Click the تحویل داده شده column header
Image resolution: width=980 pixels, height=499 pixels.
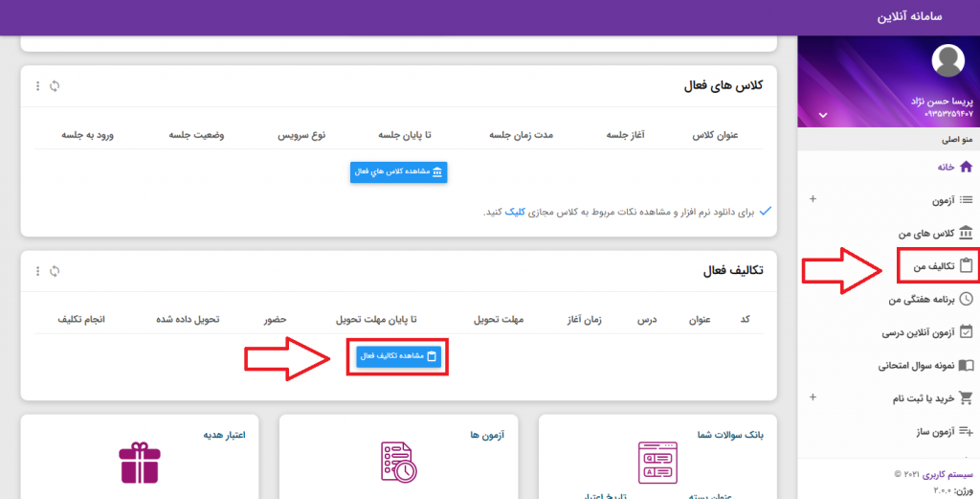tap(188, 320)
